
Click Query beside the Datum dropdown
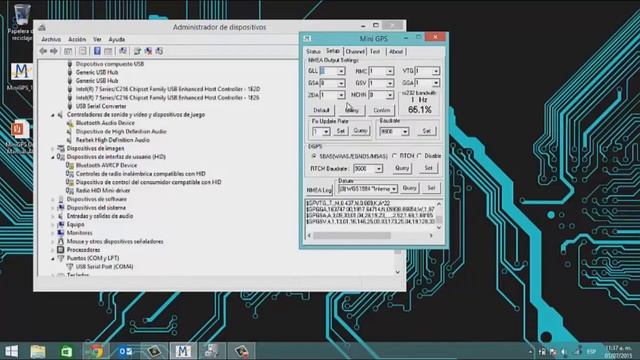click(409, 188)
